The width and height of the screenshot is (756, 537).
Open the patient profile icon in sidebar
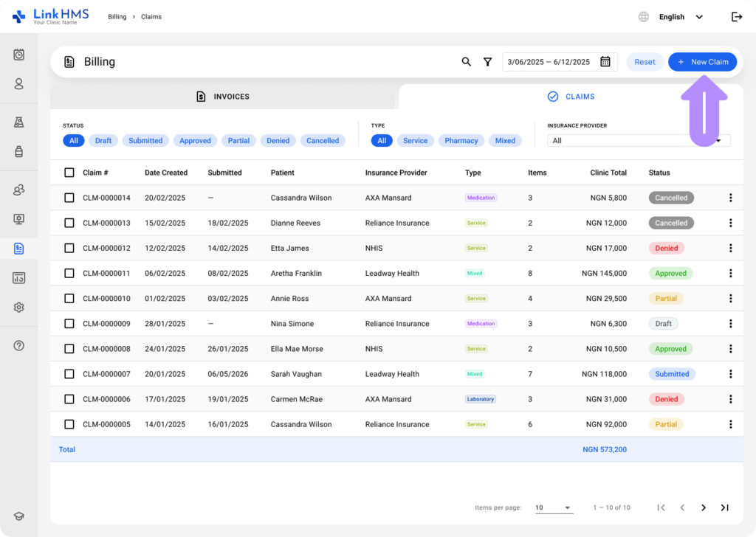coord(18,84)
